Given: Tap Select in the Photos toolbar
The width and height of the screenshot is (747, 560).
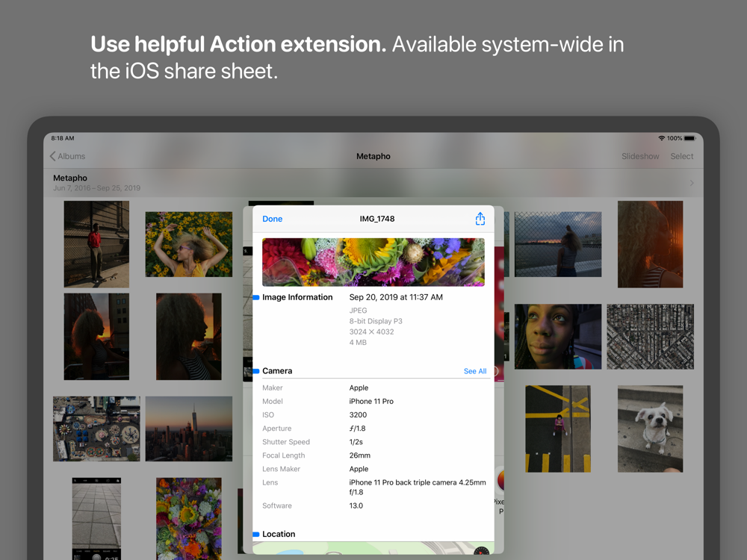Looking at the screenshot, I should [682, 156].
